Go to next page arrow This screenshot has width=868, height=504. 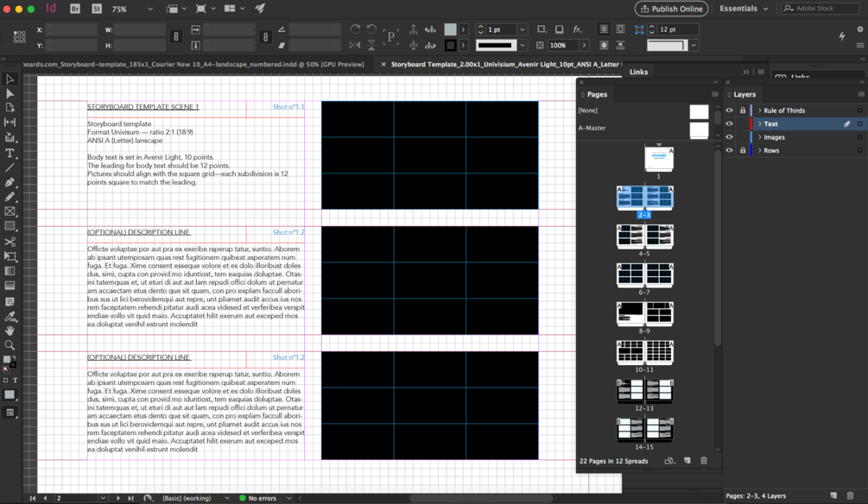pos(118,498)
